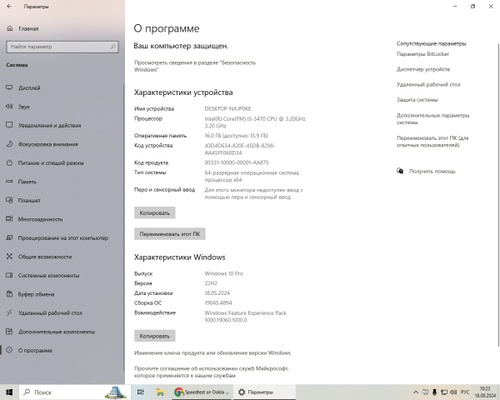The image size is (500, 400).
Task: Click Копировать under device specifications
Action: [x=155, y=213]
